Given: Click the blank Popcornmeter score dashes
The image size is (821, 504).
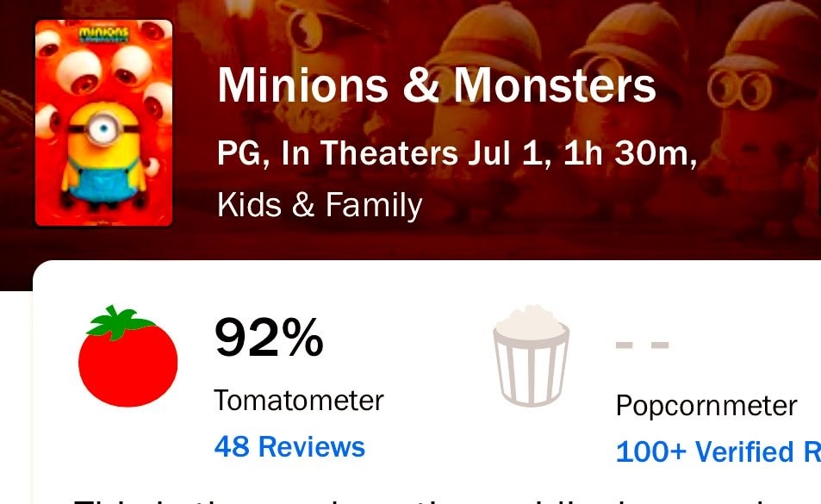Looking at the screenshot, I should [643, 345].
